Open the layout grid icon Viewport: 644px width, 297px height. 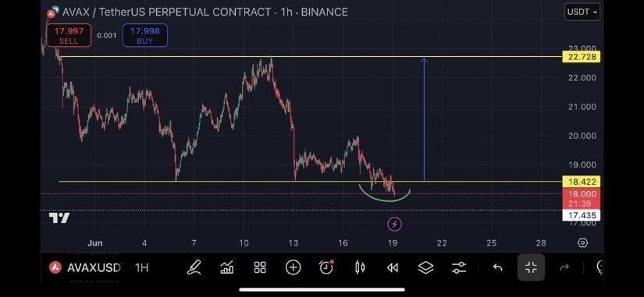point(260,268)
